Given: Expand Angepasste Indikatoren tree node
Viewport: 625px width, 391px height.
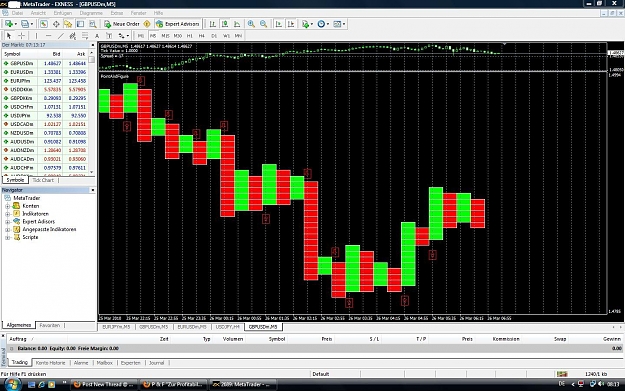Looking at the screenshot, I should [x=7, y=230].
